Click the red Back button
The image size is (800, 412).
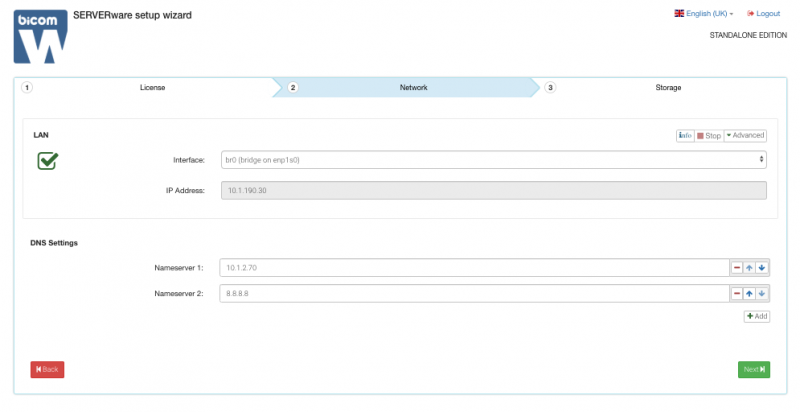(x=47, y=370)
